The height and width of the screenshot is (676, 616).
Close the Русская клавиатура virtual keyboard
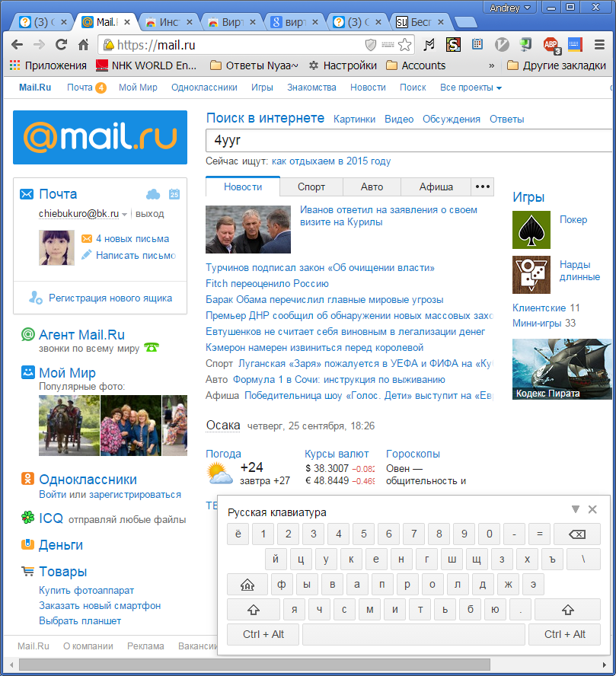[x=592, y=509]
